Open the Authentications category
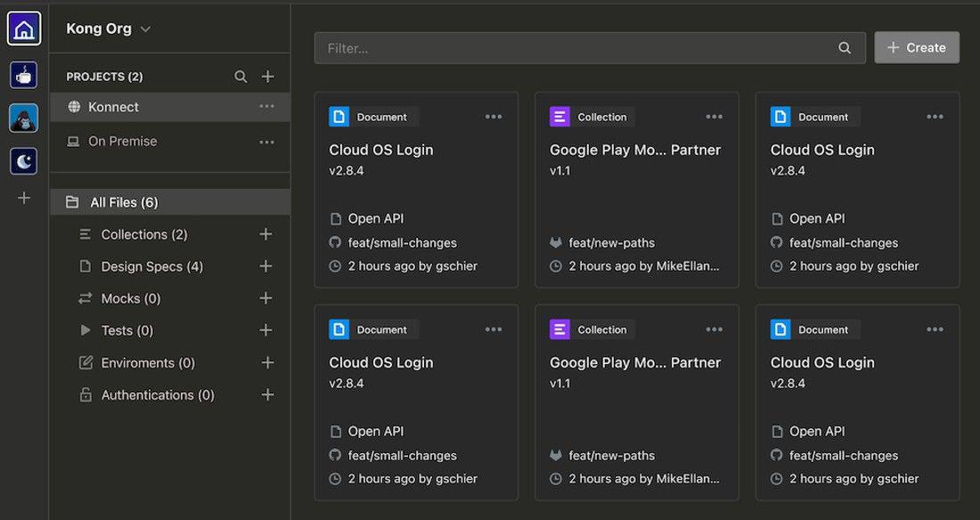The image size is (980, 520). [158, 394]
